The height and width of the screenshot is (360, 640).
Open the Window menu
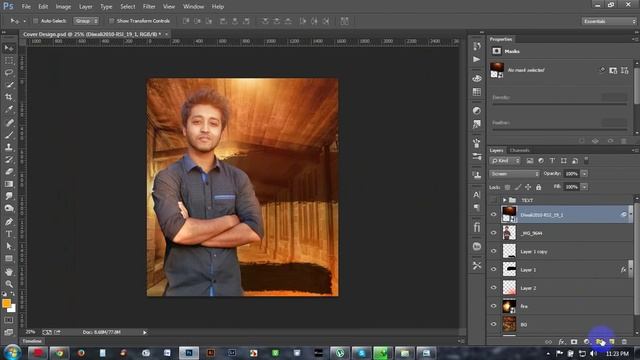point(193,7)
